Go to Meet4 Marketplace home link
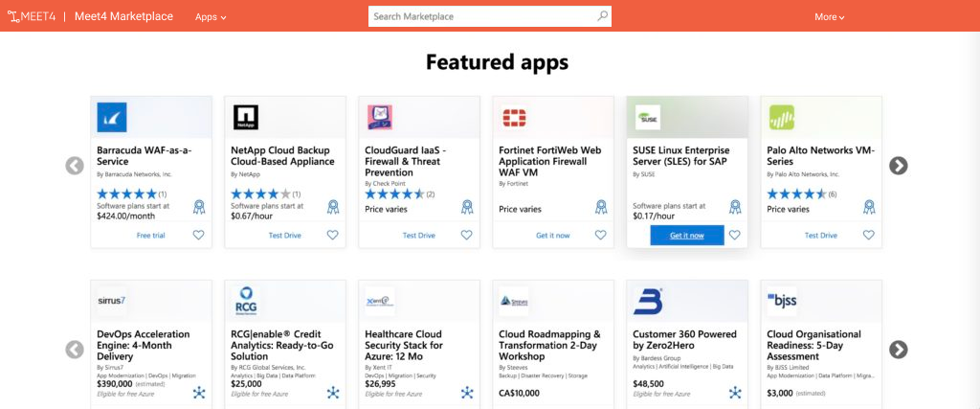 click(123, 16)
